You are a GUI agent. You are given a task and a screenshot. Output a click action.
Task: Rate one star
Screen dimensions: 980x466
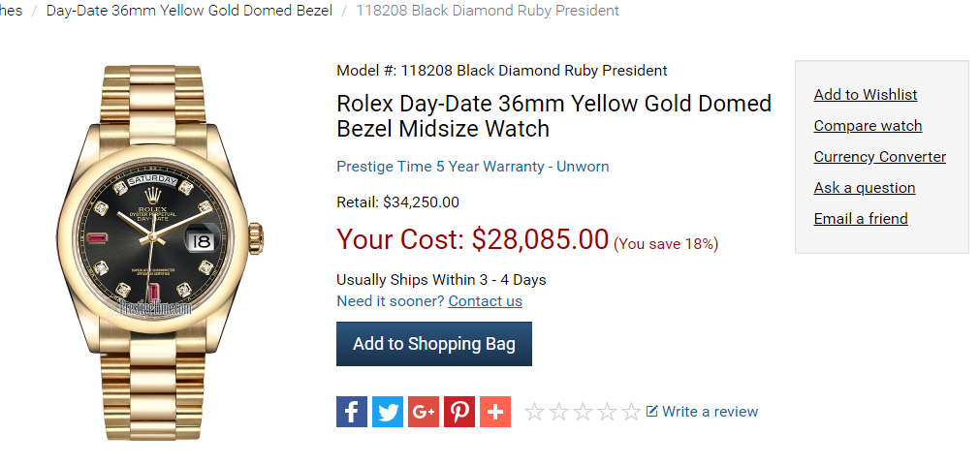click(x=534, y=412)
